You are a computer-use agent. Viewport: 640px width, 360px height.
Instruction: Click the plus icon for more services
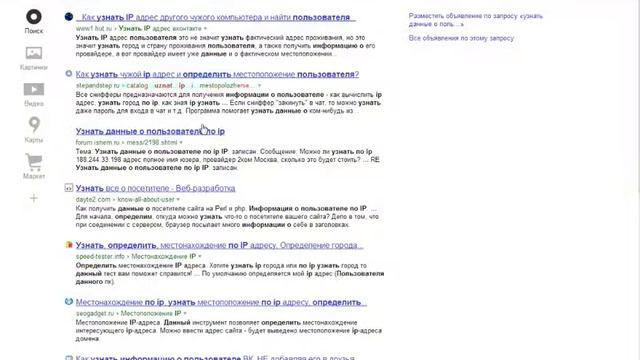[x=34, y=198]
